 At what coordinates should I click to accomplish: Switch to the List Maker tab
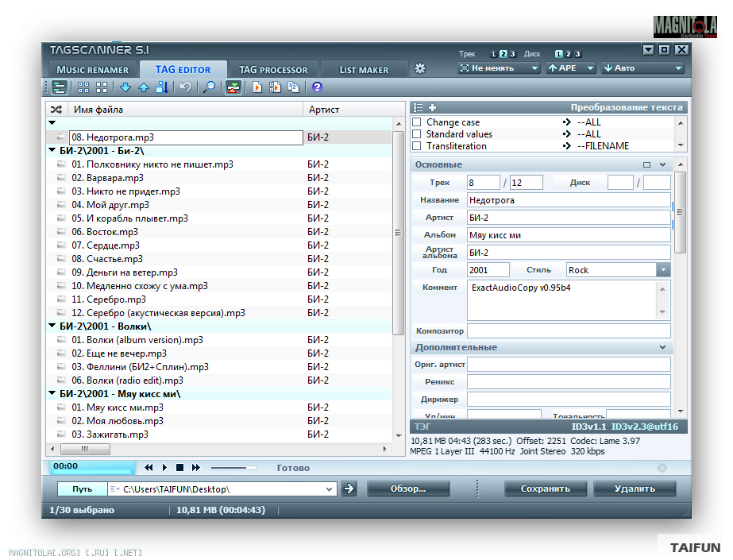(x=364, y=70)
